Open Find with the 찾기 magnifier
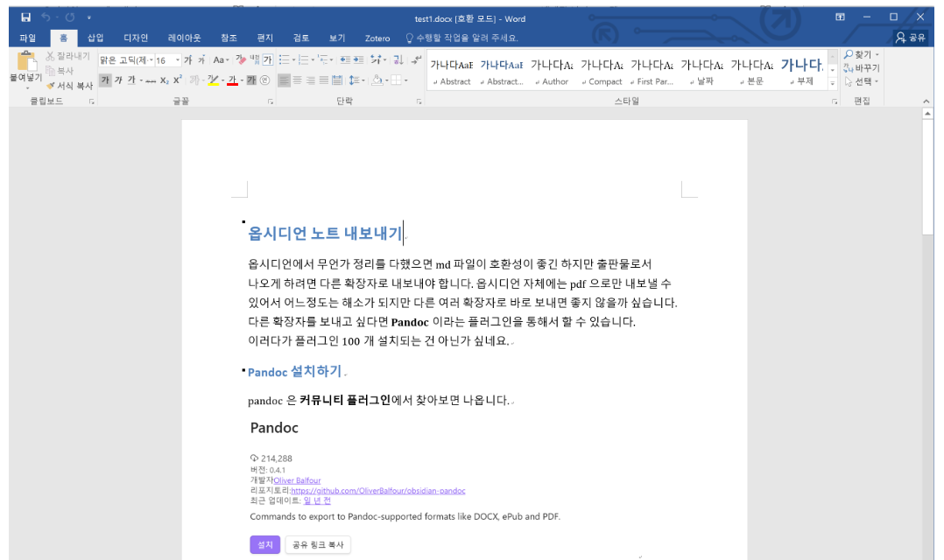This screenshot has width=944, height=560. (x=861, y=54)
